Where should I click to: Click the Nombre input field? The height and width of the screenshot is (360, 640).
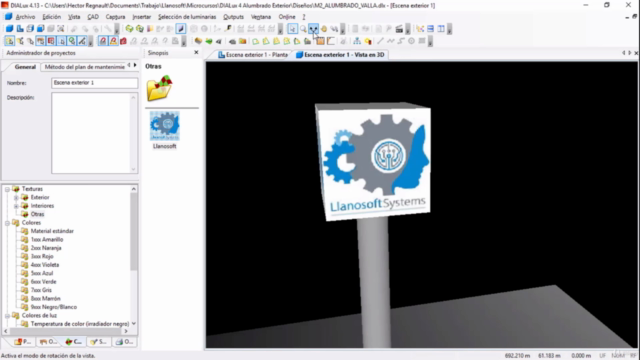pos(95,83)
